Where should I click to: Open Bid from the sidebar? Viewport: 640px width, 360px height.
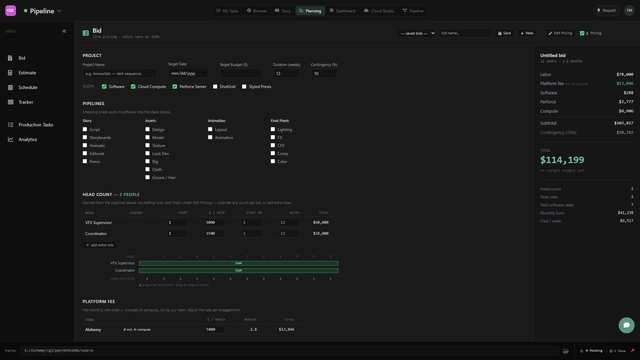point(22,58)
